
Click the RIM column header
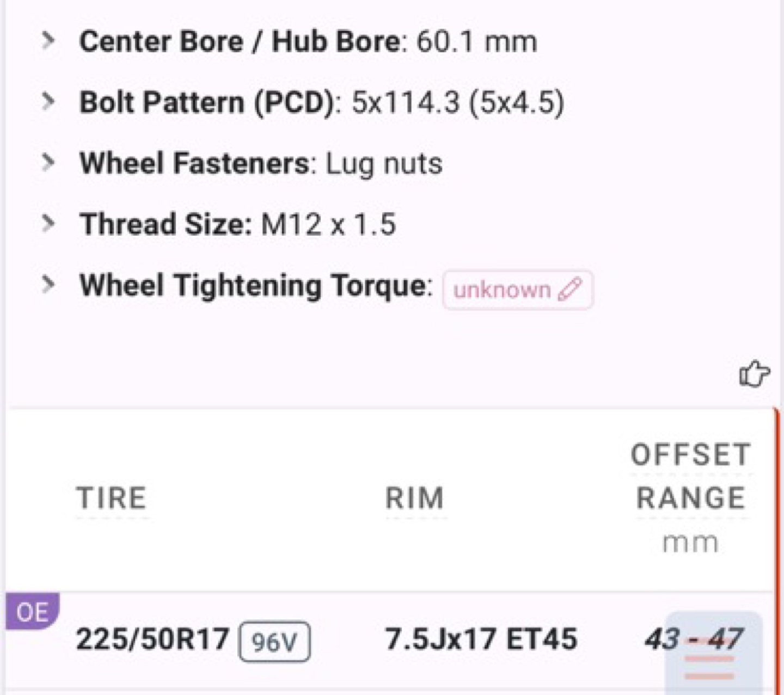click(415, 498)
